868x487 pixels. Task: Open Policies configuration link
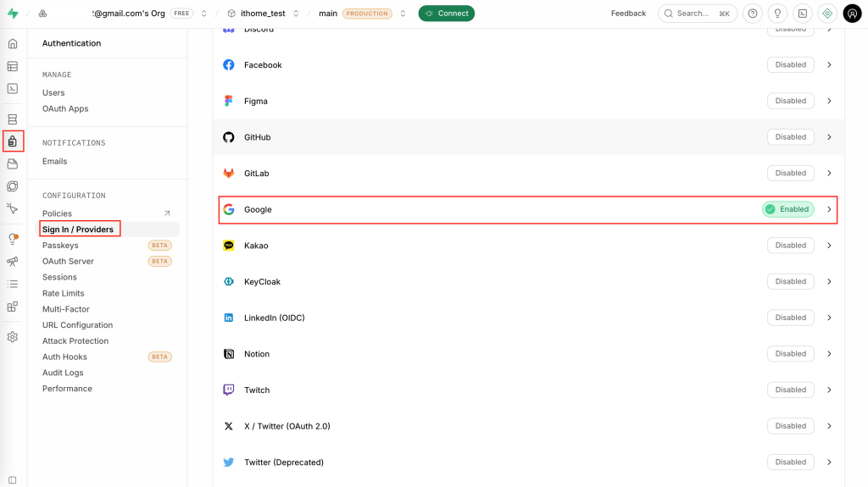pyautogui.click(x=57, y=213)
